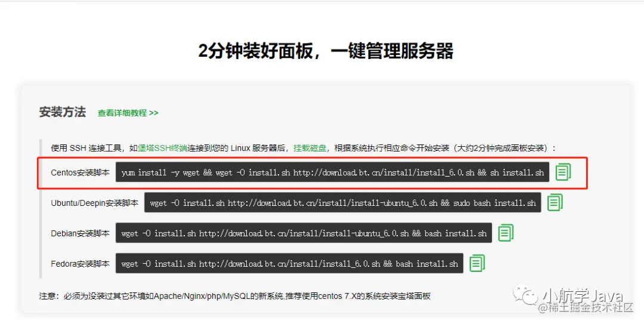Viewport: 644px width, 324px height.
Task: Click the Ubuntu/Deepin wget command box
Action: click(x=342, y=203)
